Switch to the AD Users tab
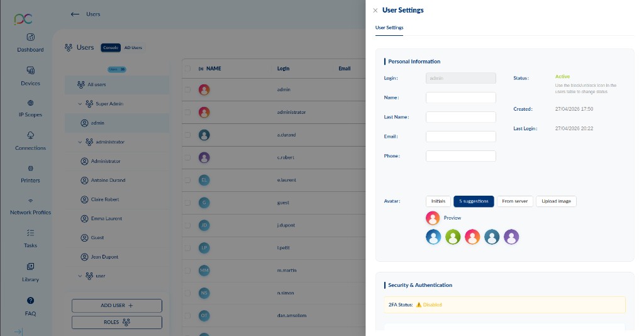Viewport: 644px width, 336px height. click(x=133, y=48)
